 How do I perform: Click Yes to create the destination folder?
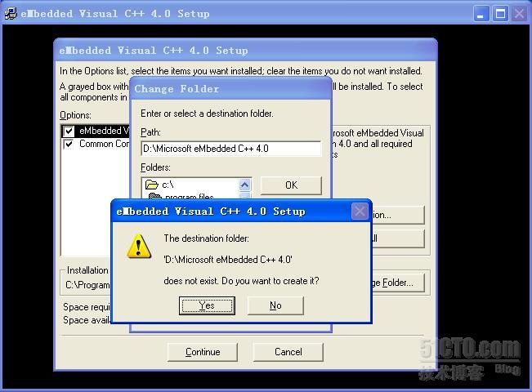click(x=207, y=305)
